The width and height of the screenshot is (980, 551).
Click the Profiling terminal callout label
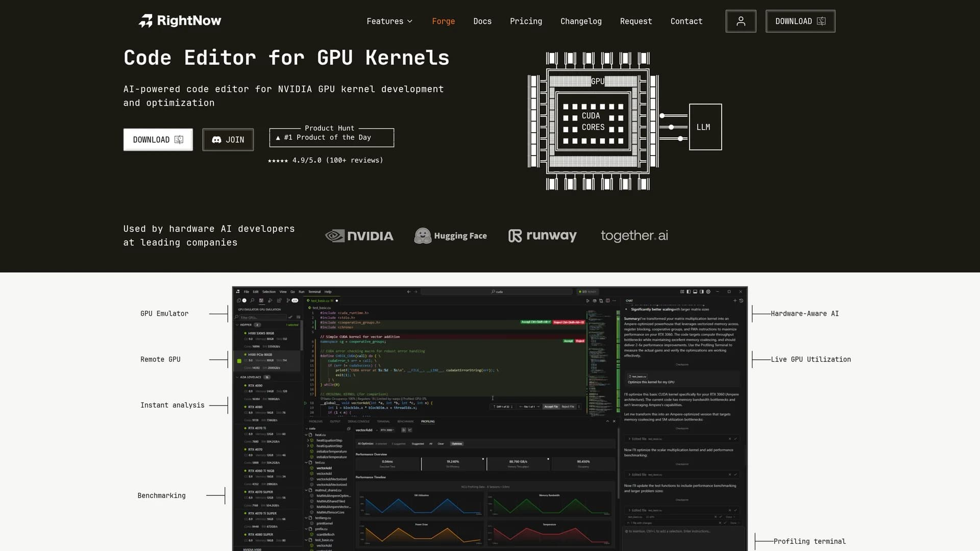(x=810, y=541)
